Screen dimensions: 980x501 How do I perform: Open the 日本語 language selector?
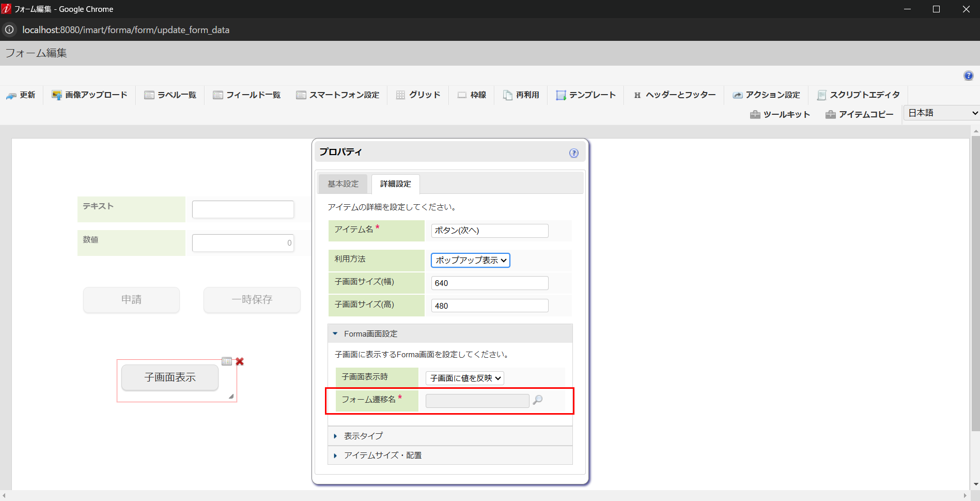coord(941,113)
